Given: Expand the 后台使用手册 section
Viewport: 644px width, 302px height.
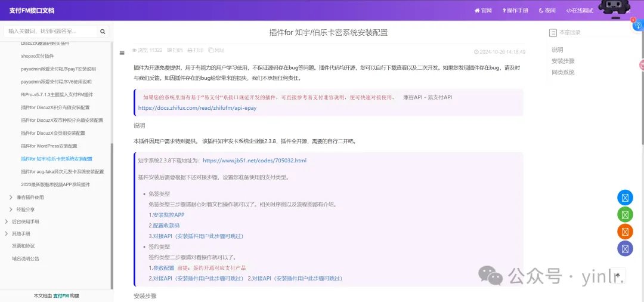Looking at the screenshot, I should tap(6, 221).
